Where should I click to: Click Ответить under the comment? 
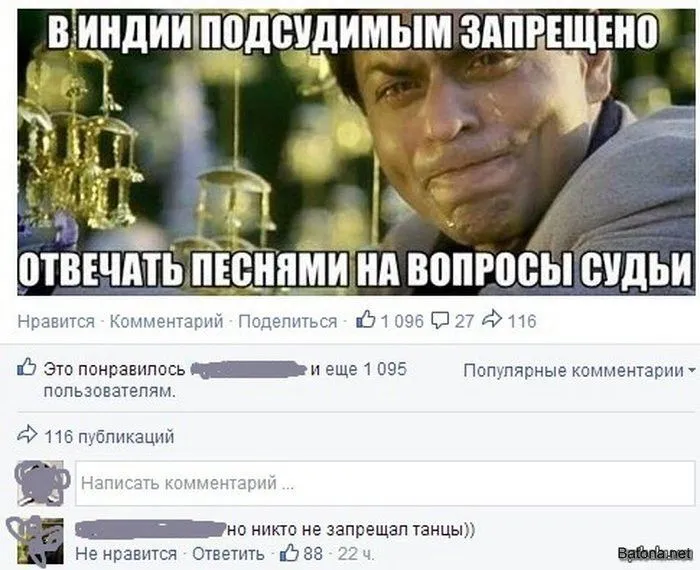[228, 554]
